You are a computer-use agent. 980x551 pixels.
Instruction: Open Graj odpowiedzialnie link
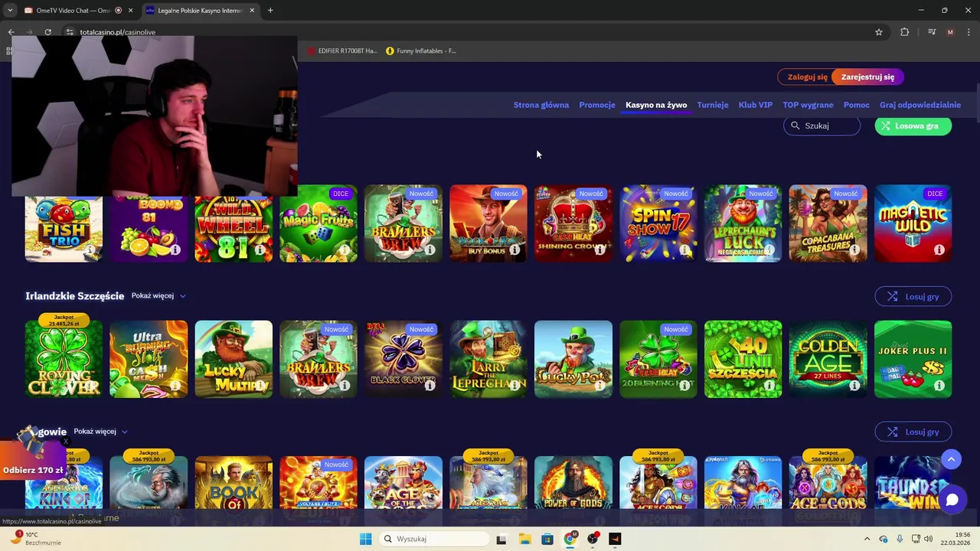point(920,105)
